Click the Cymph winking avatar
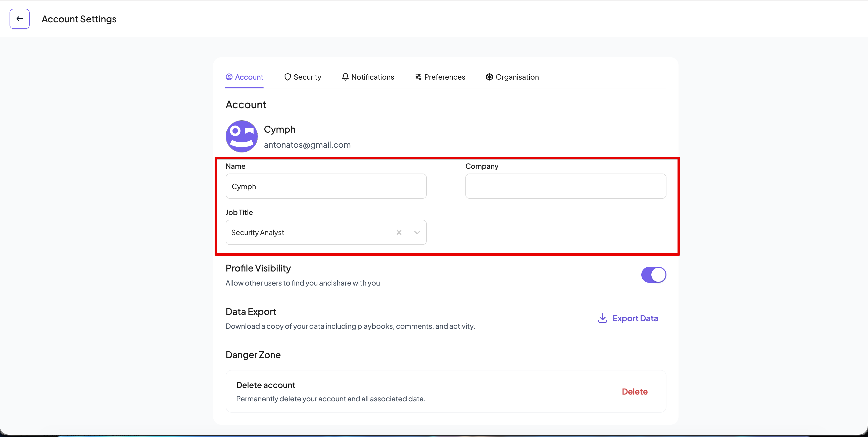 pyautogui.click(x=242, y=136)
